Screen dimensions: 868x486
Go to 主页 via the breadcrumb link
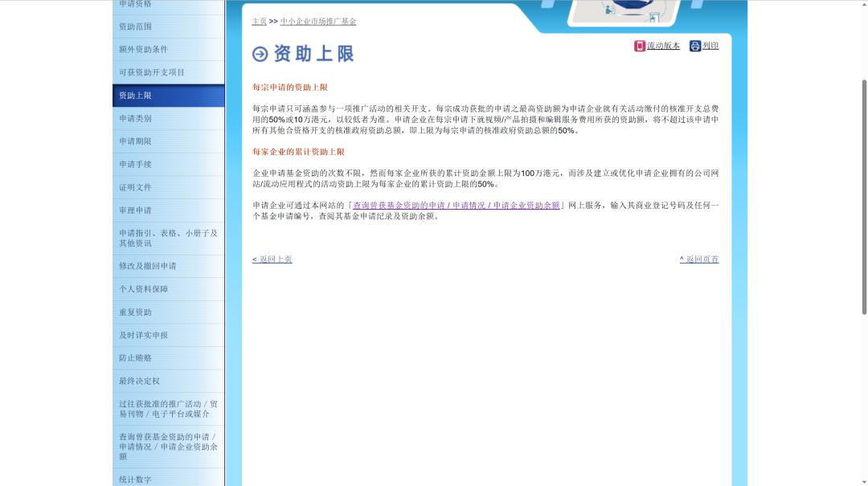pyautogui.click(x=258, y=21)
